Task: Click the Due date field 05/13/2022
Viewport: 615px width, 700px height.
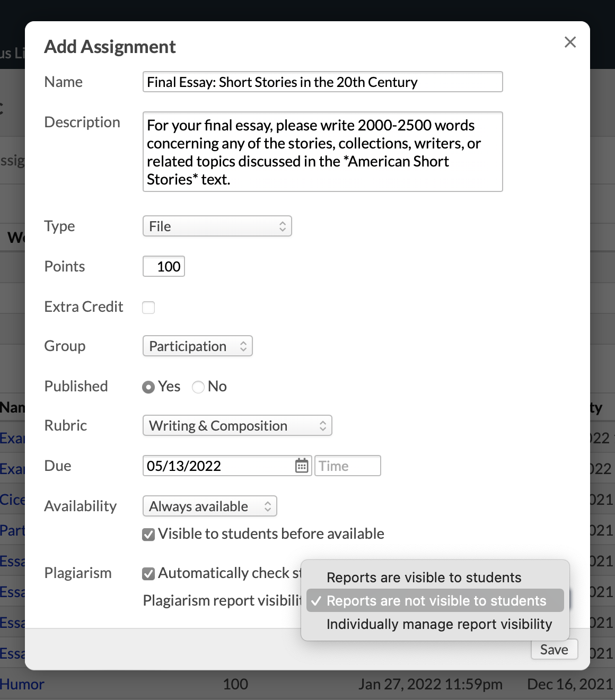Action: (x=227, y=466)
